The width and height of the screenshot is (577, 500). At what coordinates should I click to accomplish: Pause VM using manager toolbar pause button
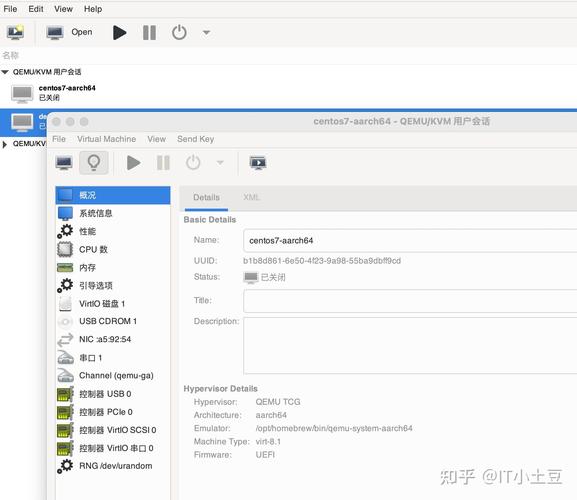[x=149, y=32]
